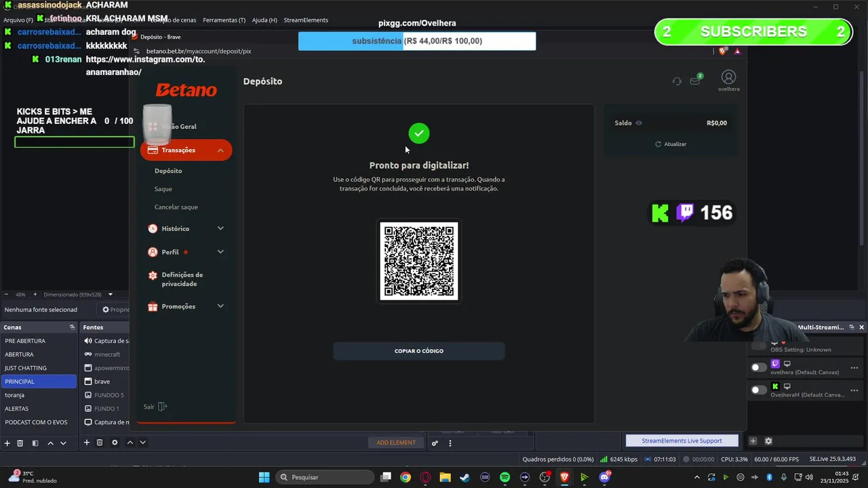Open the ovelhera profile icon

click(728, 77)
